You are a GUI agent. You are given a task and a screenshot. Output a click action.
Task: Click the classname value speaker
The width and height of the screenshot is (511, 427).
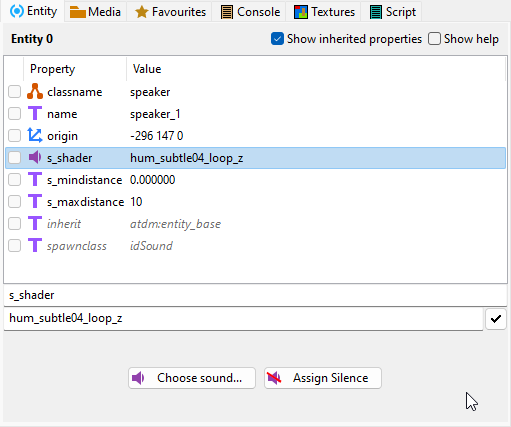150,92
